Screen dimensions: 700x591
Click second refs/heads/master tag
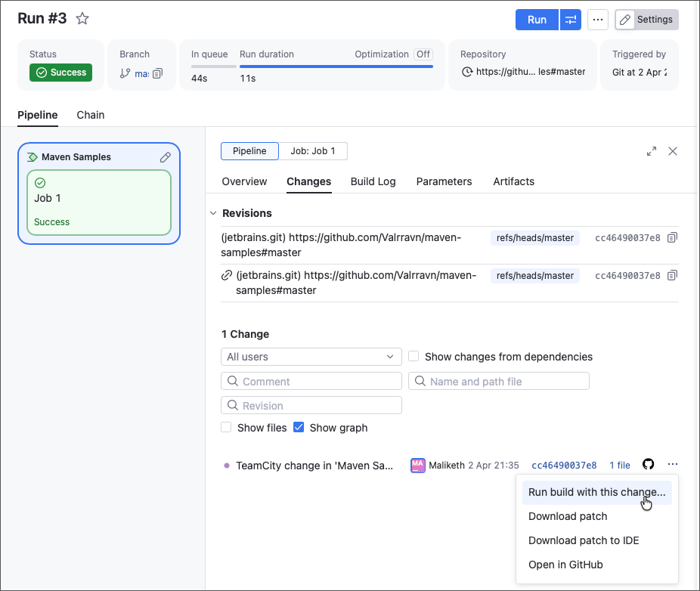534,275
